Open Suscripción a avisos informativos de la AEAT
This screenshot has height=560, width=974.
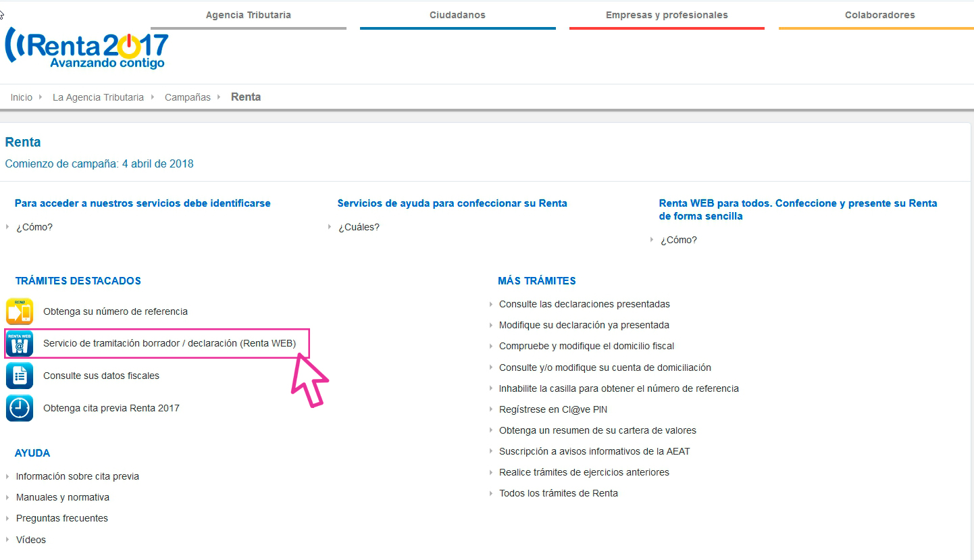tap(594, 451)
